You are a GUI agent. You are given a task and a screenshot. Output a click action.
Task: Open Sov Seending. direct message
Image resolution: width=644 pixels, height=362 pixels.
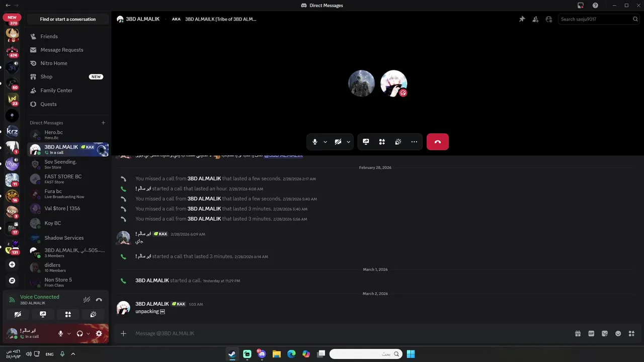tap(68, 164)
